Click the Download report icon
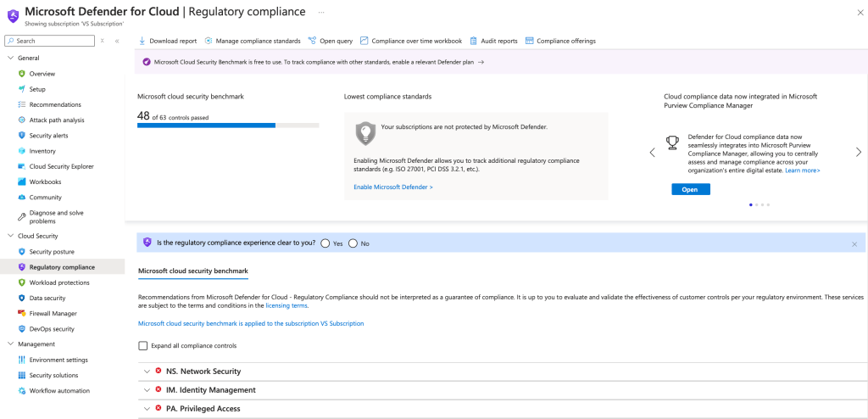The width and height of the screenshot is (868, 419). coord(142,41)
